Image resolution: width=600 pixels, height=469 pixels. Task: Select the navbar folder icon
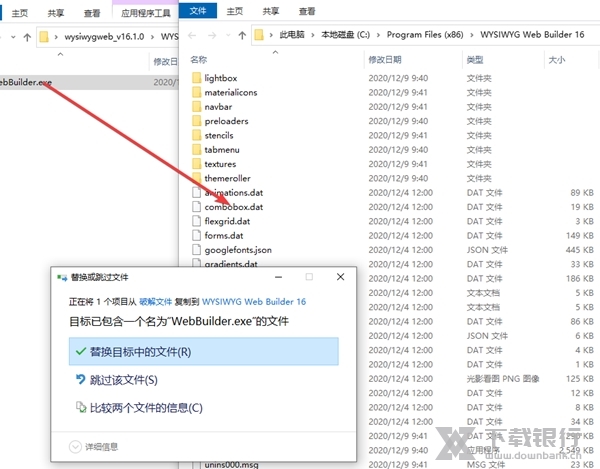(197, 107)
